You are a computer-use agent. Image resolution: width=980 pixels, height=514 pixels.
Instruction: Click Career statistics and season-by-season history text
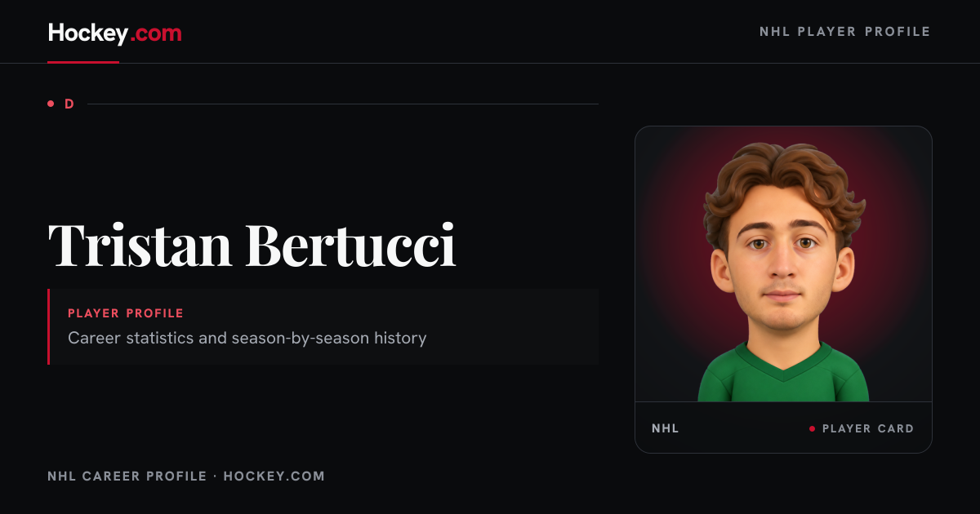pyautogui.click(x=247, y=338)
